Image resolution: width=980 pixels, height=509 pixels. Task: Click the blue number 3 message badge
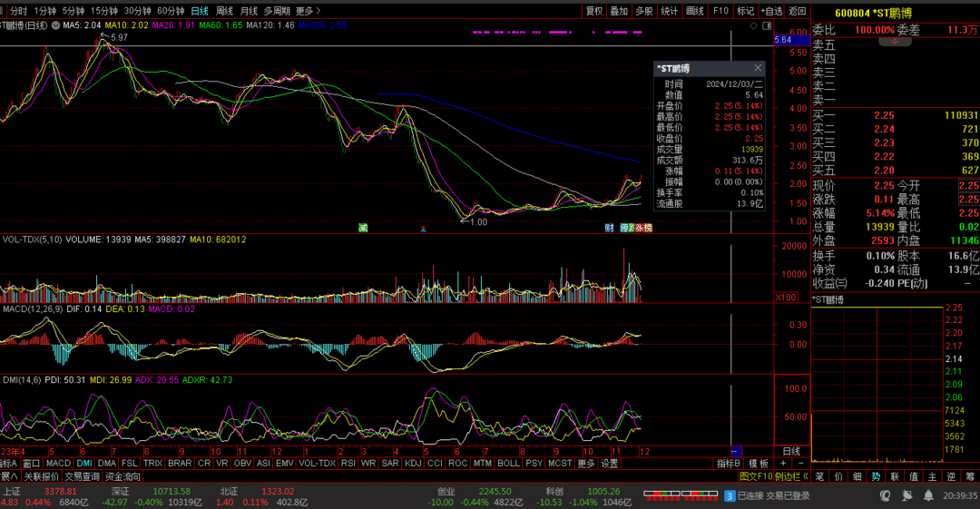(730, 496)
